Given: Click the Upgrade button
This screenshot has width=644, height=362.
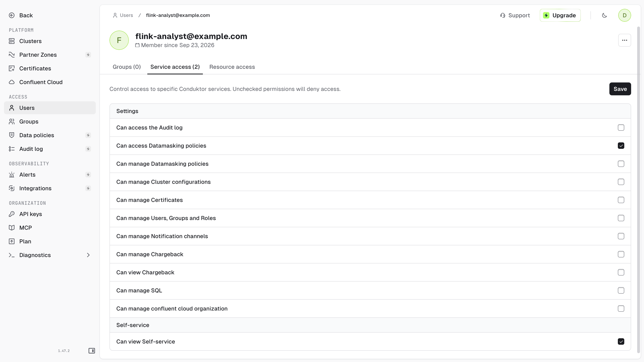Looking at the screenshot, I should tap(560, 15).
